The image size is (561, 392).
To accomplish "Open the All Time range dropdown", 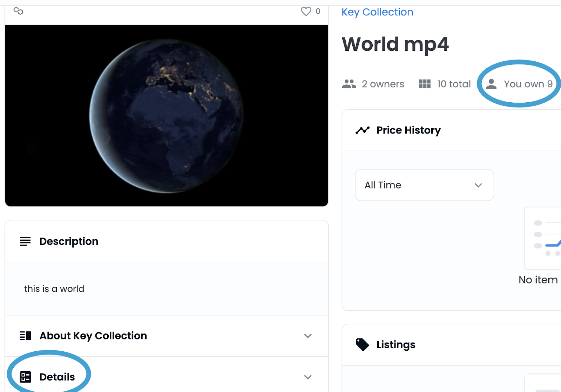I will point(424,185).
